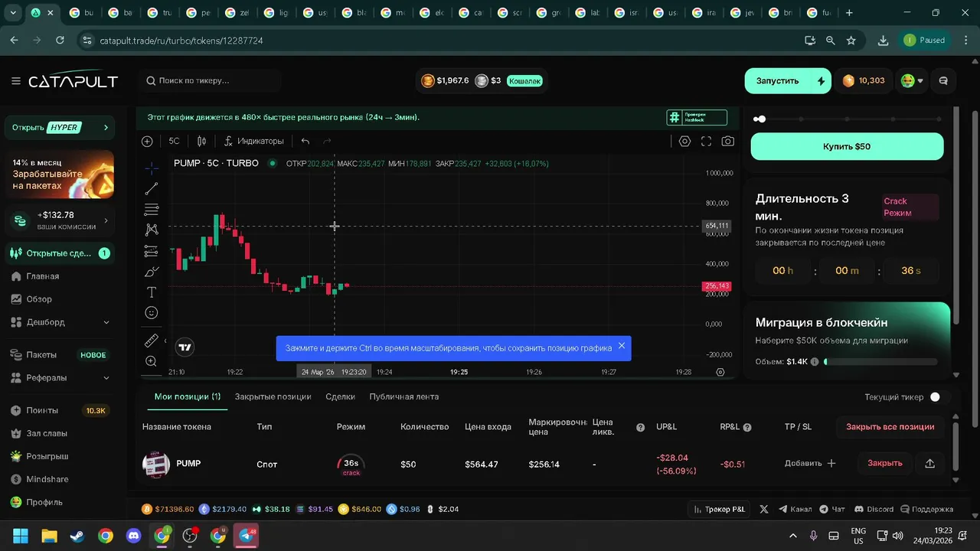
Task: Open the Discord link in footer
Action: pos(874,509)
